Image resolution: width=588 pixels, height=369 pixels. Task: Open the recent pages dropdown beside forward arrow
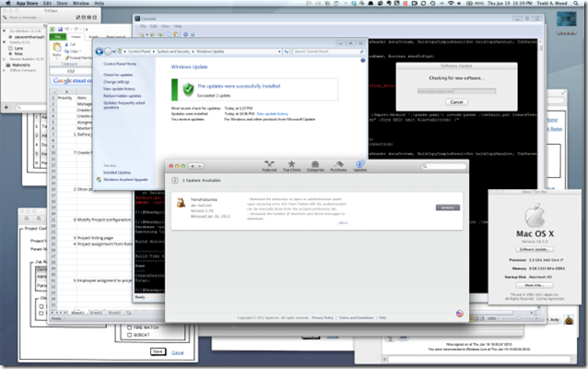click(113, 52)
